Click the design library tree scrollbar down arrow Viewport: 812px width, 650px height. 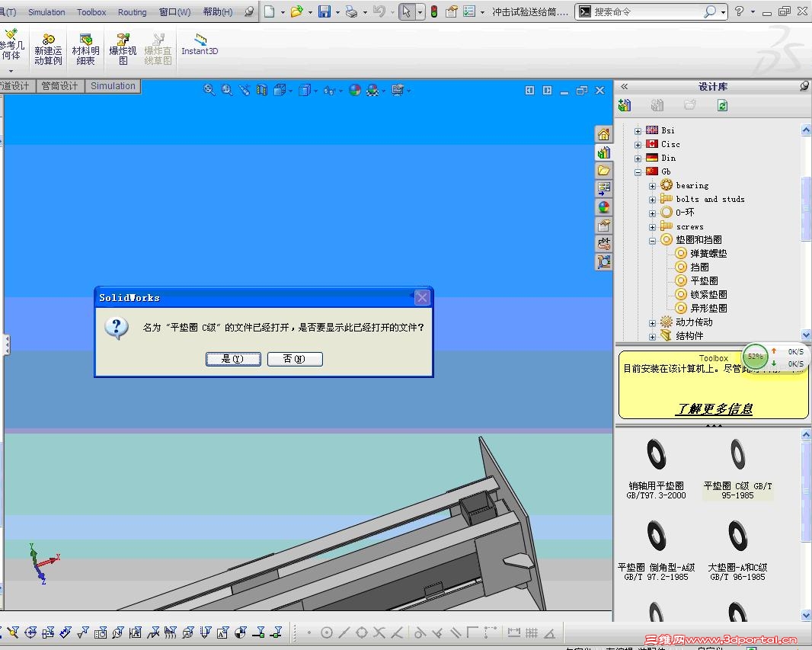pos(806,335)
